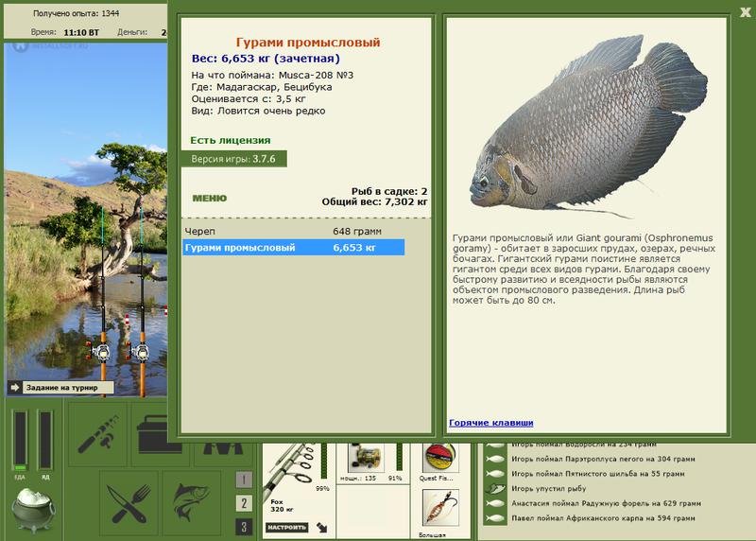This screenshot has height=541, width=756.
Task: Click the game time 11:10 ВТ
Action: coord(81,33)
